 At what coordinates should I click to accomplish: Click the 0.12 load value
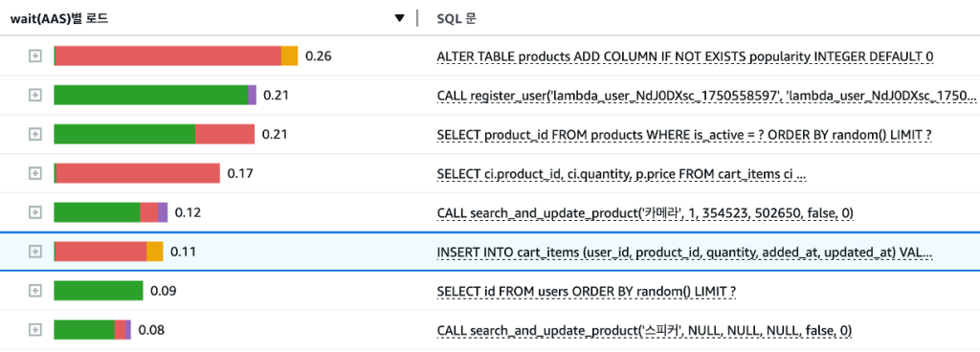coord(188,212)
